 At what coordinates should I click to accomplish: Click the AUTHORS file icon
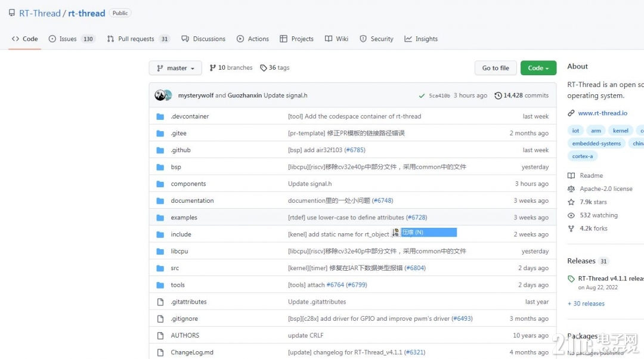tap(160, 336)
